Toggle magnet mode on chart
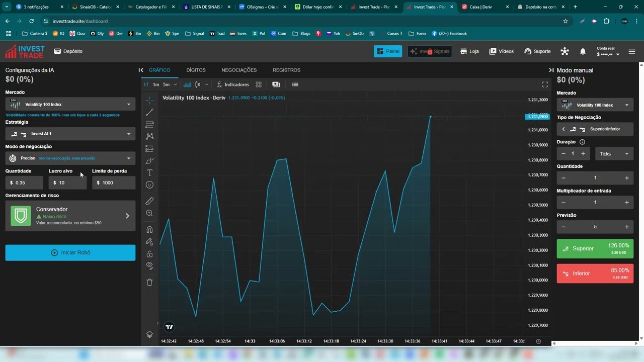 [149, 230]
